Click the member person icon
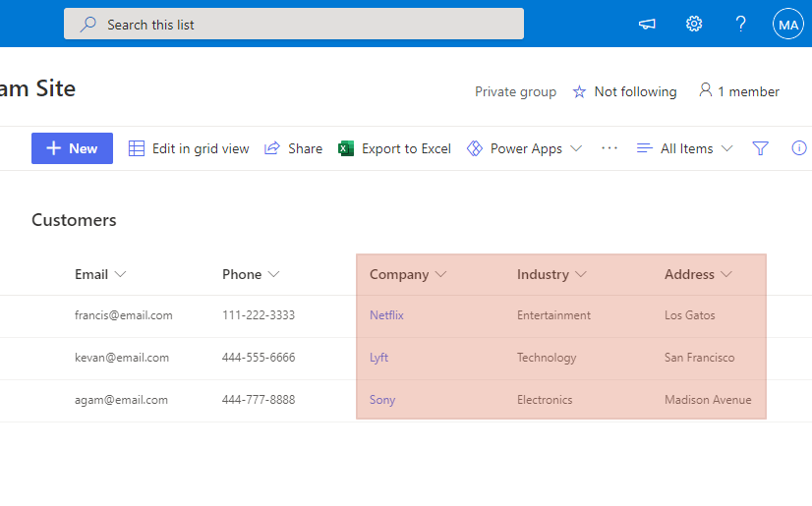812x506 pixels. click(705, 90)
